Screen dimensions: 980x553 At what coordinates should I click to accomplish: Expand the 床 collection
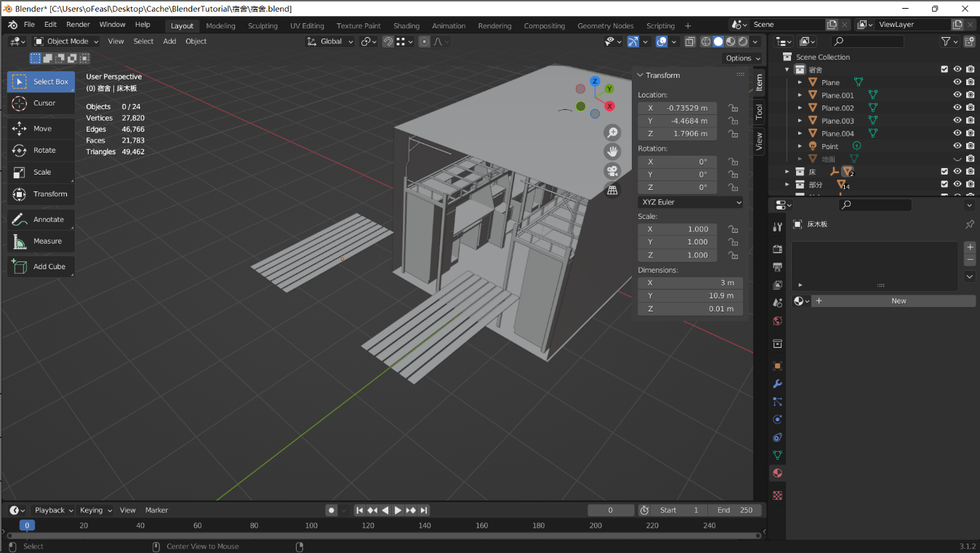(787, 172)
